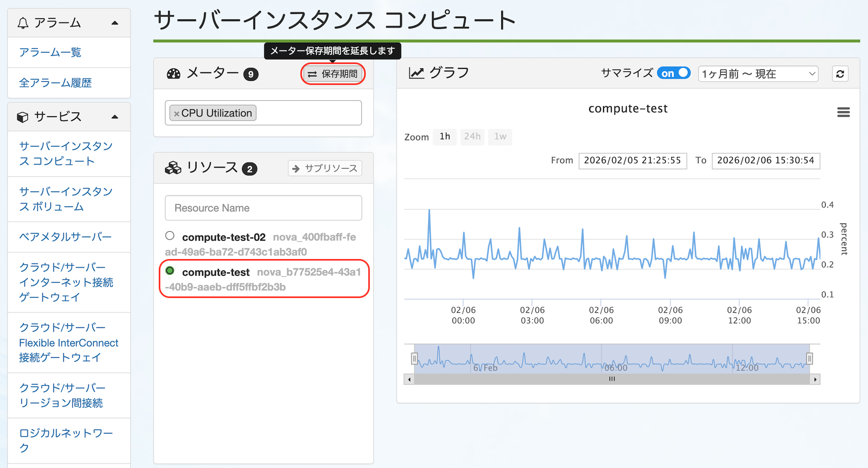This screenshot has width=868, height=468.
Task: Click the graph chart icon
Action: point(417,73)
